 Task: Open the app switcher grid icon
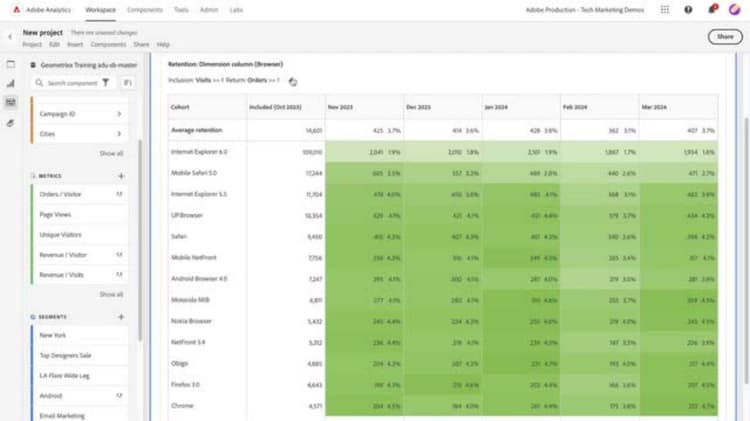click(x=665, y=10)
